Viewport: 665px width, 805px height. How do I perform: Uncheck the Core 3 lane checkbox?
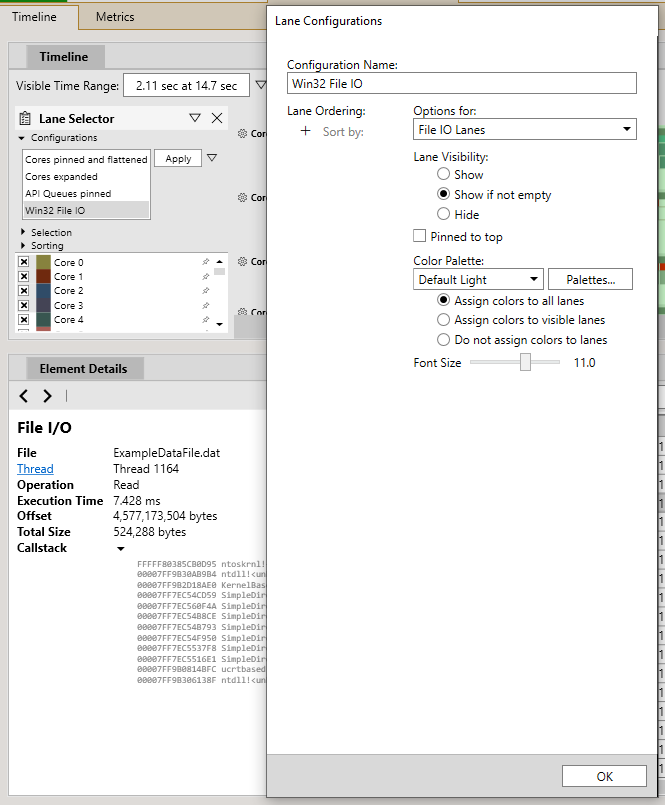[24, 305]
